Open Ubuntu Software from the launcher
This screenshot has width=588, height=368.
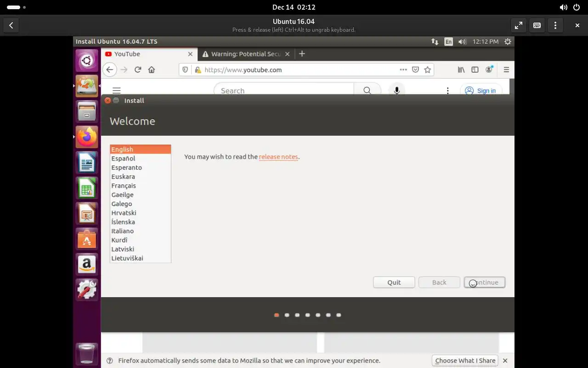[87, 239]
